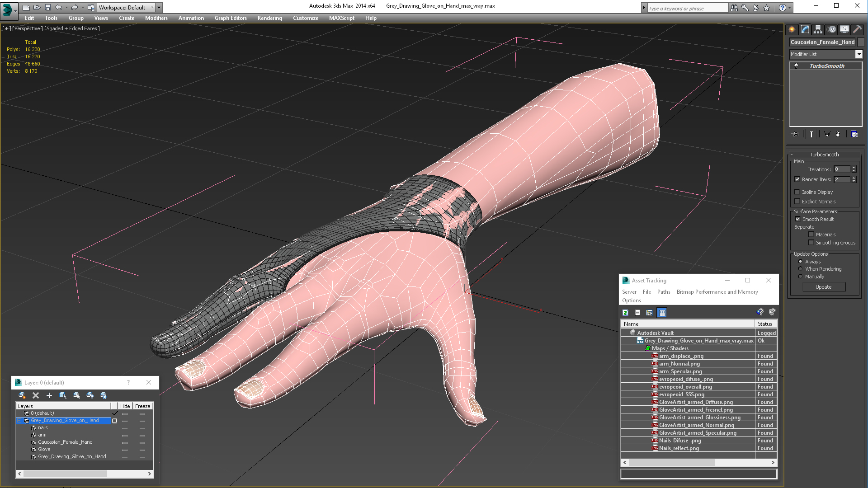Create a new scene file
The image size is (868, 488).
26,7
